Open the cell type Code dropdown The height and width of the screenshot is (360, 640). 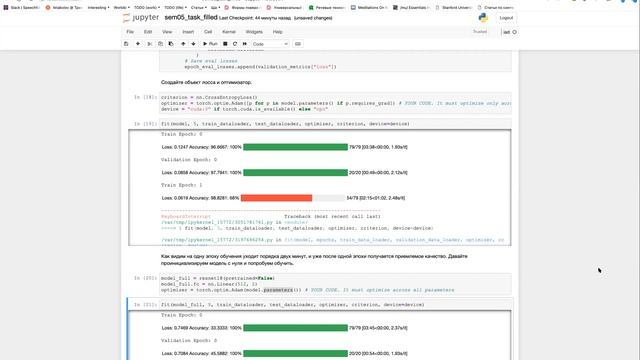point(270,44)
